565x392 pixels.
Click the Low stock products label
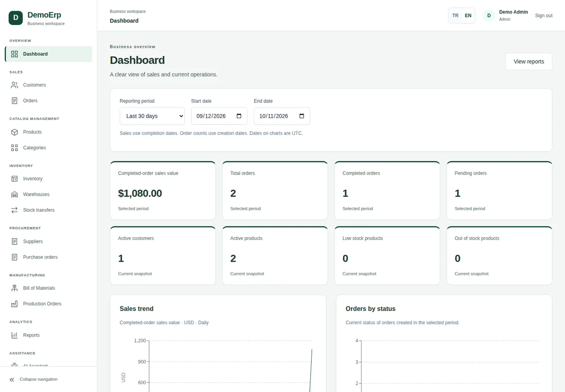tap(363, 238)
